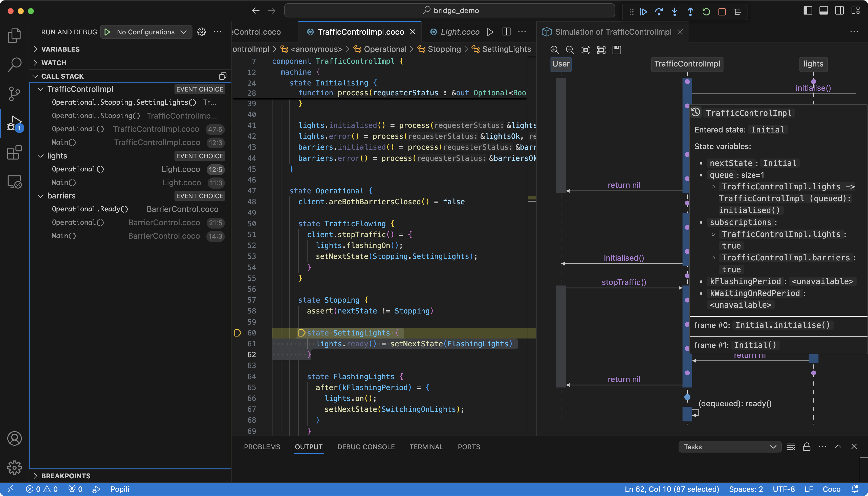Go forward using the navigation arrow
Image resolution: width=868 pixels, height=496 pixels.
tap(272, 11)
